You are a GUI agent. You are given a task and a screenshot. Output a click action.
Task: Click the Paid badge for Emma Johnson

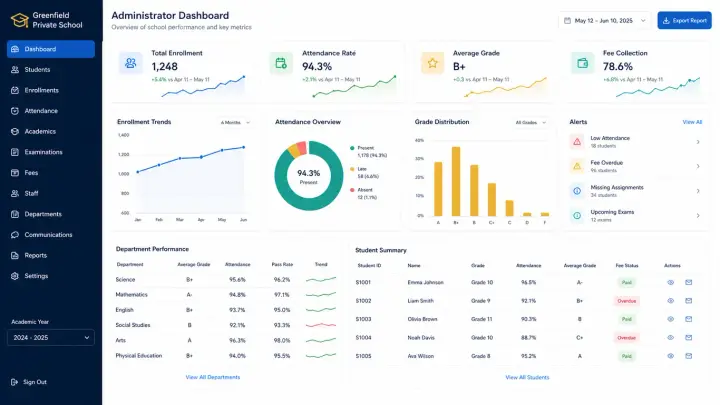[x=626, y=282]
